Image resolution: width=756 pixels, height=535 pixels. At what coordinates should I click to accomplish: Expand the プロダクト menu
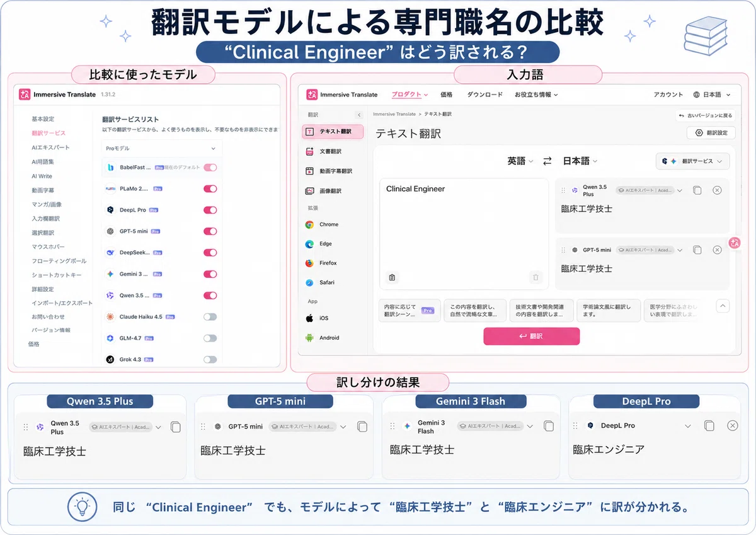click(x=409, y=95)
